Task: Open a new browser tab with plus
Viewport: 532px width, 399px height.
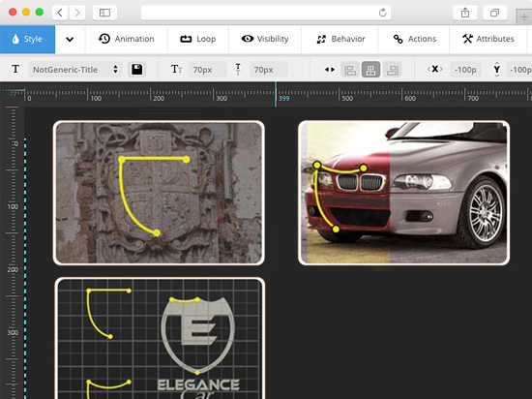Action: (x=524, y=17)
